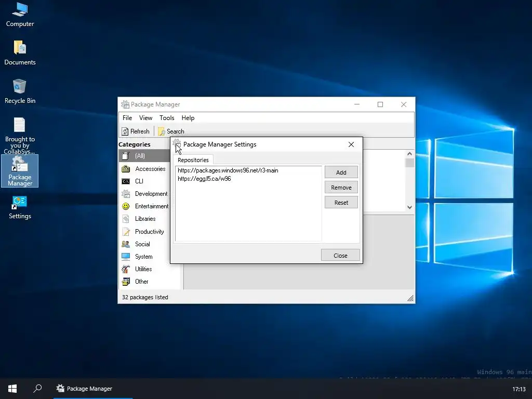Click the Add repository button
This screenshot has width=532, height=399.
[x=341, y=172]
